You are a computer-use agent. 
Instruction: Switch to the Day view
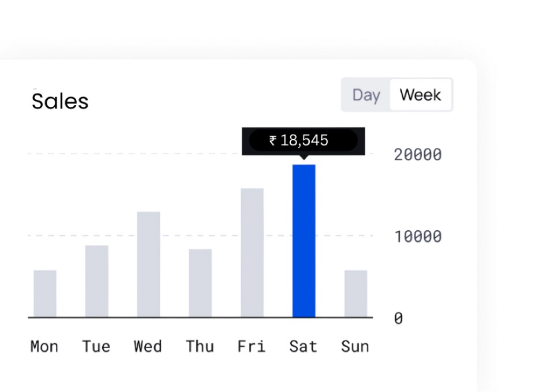point(366,95)
